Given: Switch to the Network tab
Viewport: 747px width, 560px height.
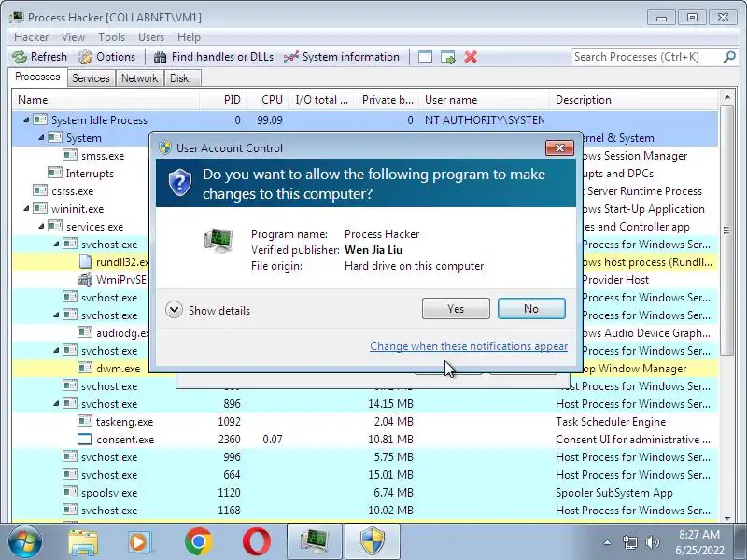Looking at the screenshot, I should [139, 78].
